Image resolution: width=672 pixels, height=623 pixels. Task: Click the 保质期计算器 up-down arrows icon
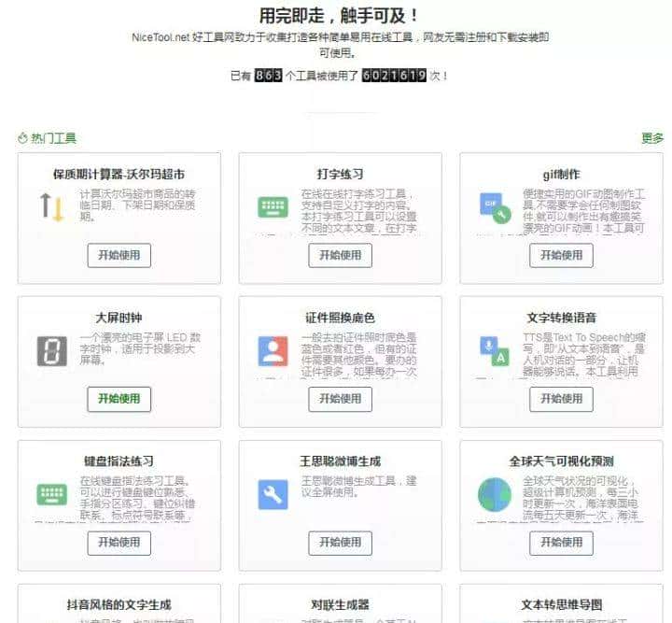(52, 207)
